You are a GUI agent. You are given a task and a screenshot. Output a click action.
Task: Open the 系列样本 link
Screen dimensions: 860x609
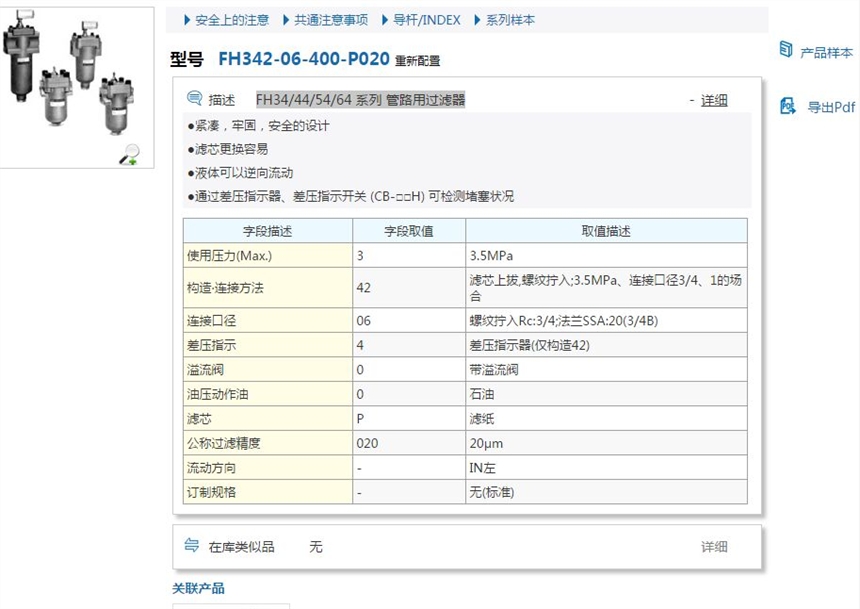click(x=510, y=20)
